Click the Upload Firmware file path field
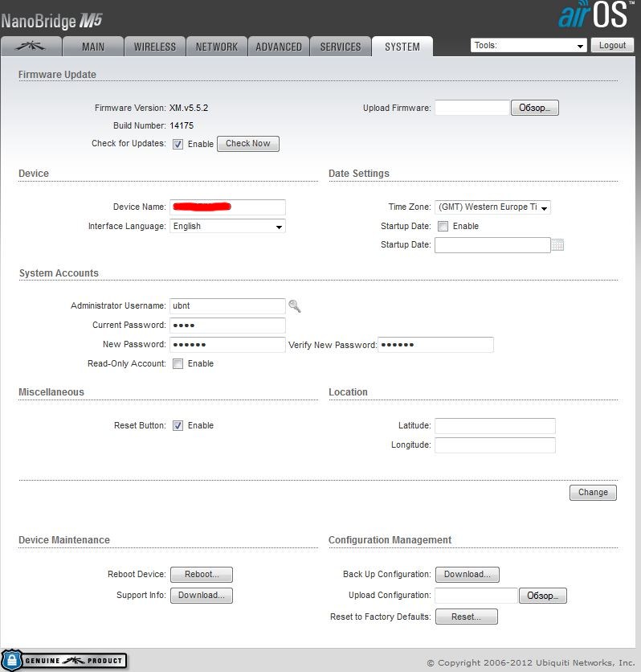This screenshot has height=672, width=641. [472, 108]
